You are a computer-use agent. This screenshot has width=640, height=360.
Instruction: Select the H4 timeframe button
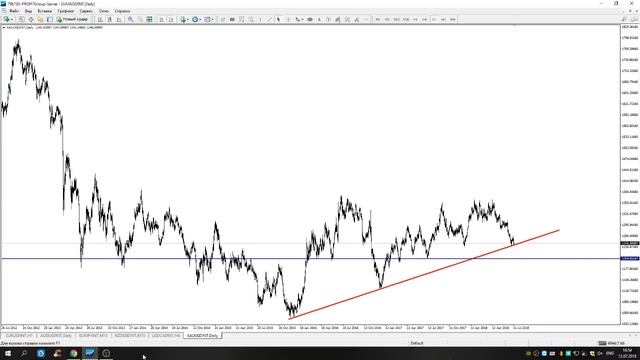[424, 19]
